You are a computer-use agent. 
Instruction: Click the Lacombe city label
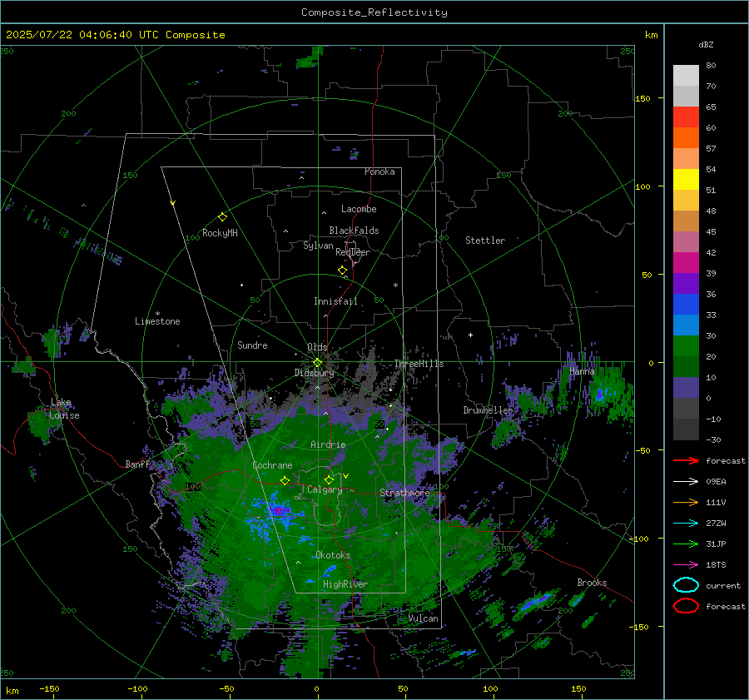[359, 209]
